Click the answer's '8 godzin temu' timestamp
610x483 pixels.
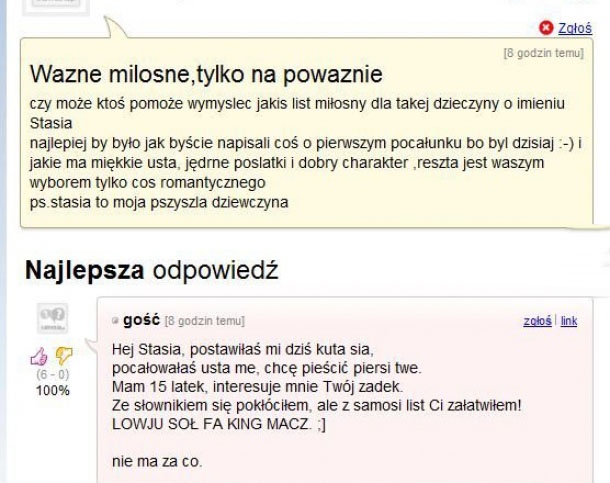click(x=205, y=321)
